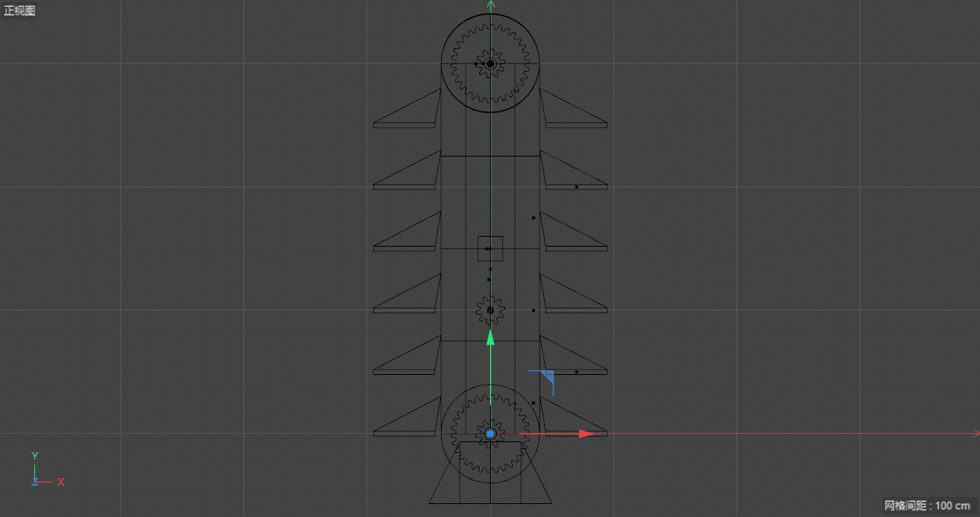Grab the green Y-axis arrowhead of the move gizmo

[x=491, y=337]
